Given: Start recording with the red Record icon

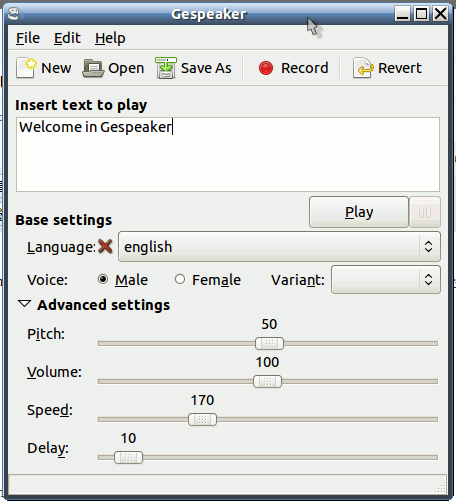Looking at the screenshot, I should (x=266, y=68).
